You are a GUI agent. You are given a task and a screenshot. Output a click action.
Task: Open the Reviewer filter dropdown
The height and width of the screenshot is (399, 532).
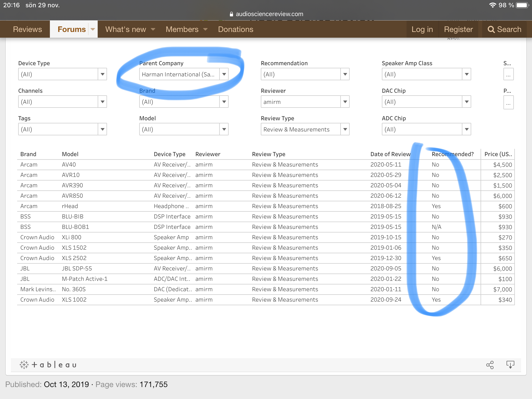345,102
